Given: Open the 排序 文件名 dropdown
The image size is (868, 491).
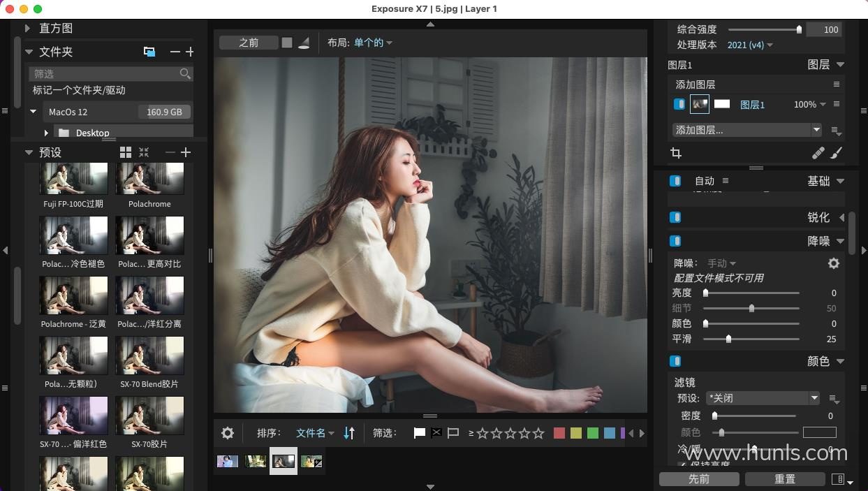Looking at the screenshot, I should coord(316,433).
